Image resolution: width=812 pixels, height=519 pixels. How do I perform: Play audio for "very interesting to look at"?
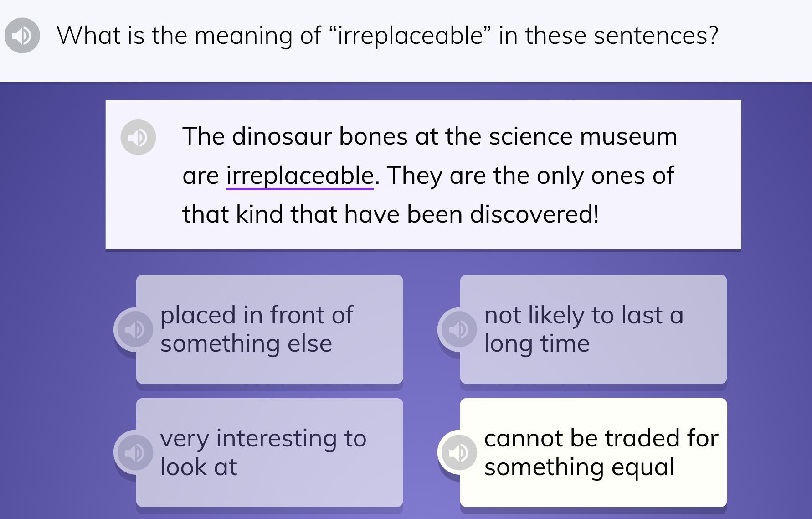[x=135, y=452]
